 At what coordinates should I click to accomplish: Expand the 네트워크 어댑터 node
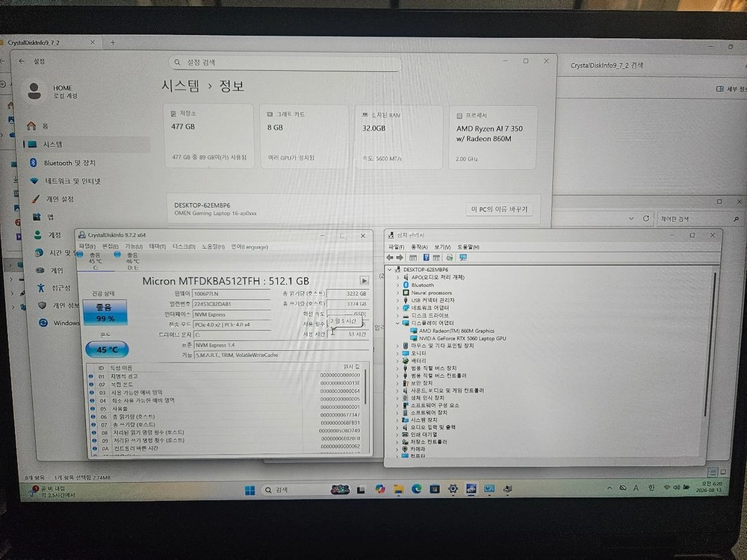(x=398, y=308)
